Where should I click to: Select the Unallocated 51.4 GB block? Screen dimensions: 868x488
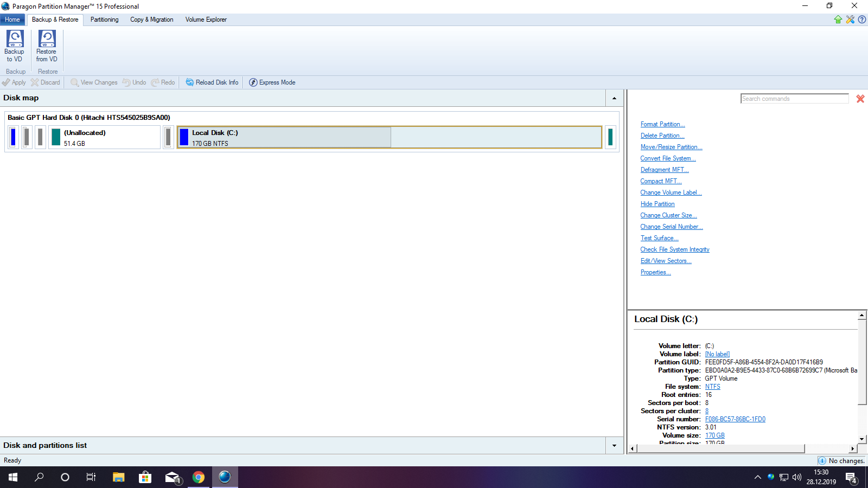(x=104, y=137)
